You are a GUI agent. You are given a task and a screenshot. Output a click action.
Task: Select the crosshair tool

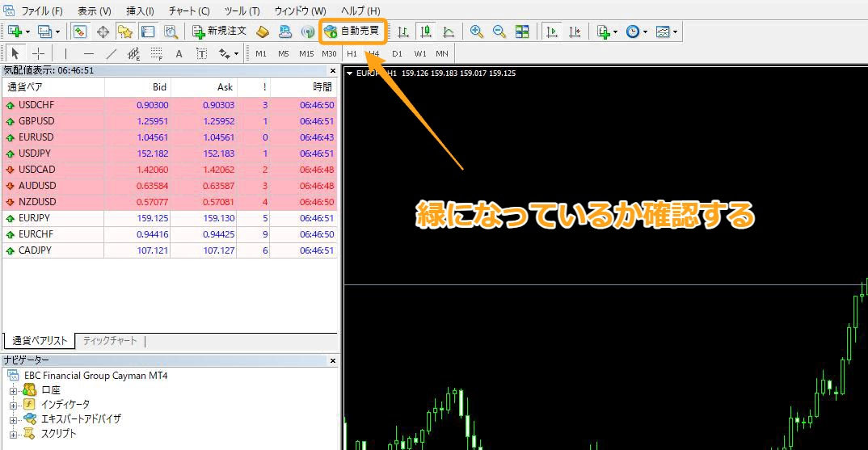tap(38, 53)
